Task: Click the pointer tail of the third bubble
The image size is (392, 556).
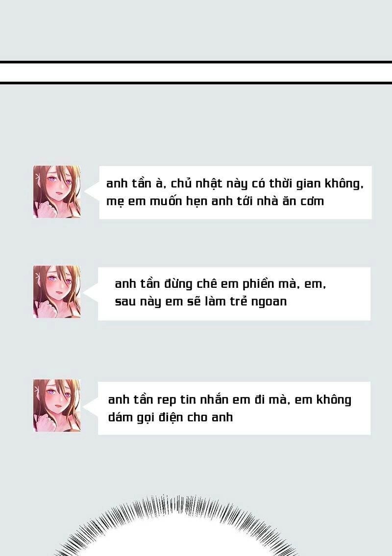Action: (92, 408)
